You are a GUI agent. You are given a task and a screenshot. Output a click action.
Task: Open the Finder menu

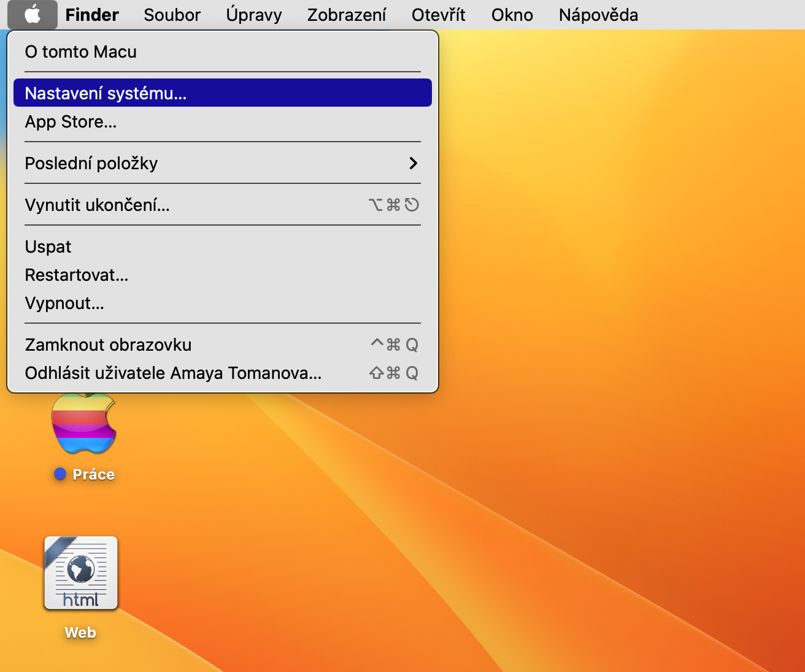(92, 15)
